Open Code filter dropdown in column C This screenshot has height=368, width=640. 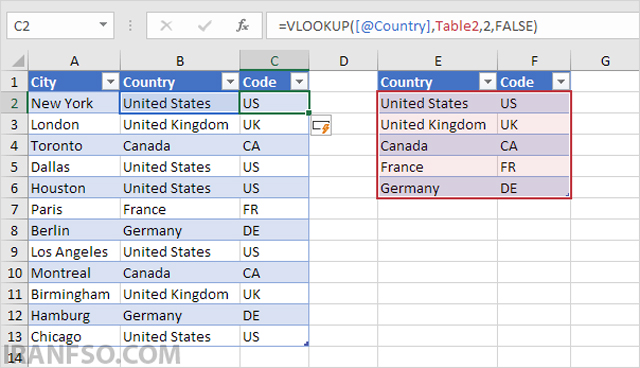click(x=299, y=82)
